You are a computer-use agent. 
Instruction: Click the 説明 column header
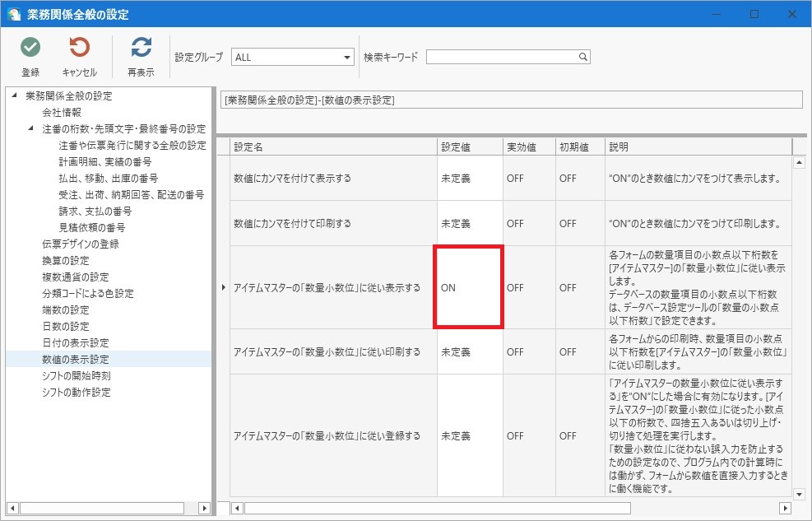click(x=698, y=147)
